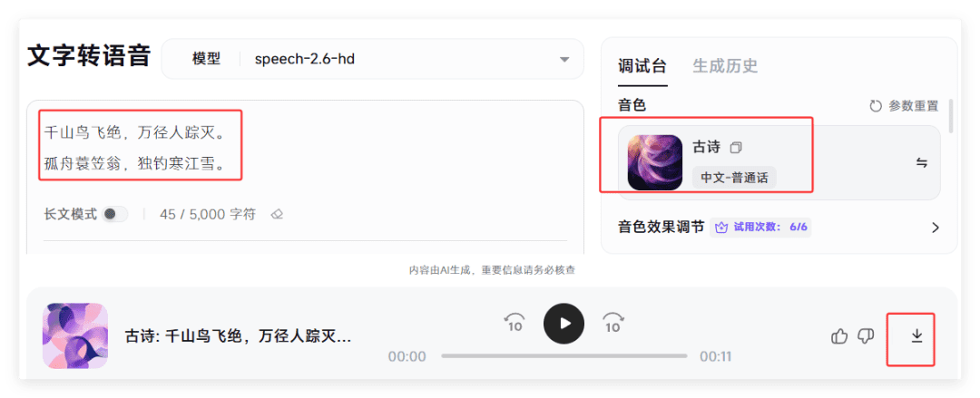This screenshot has width=980, height=398.
Task: Open the 模型 speech-2.6-hd dropdown
Action: point(373,59)
